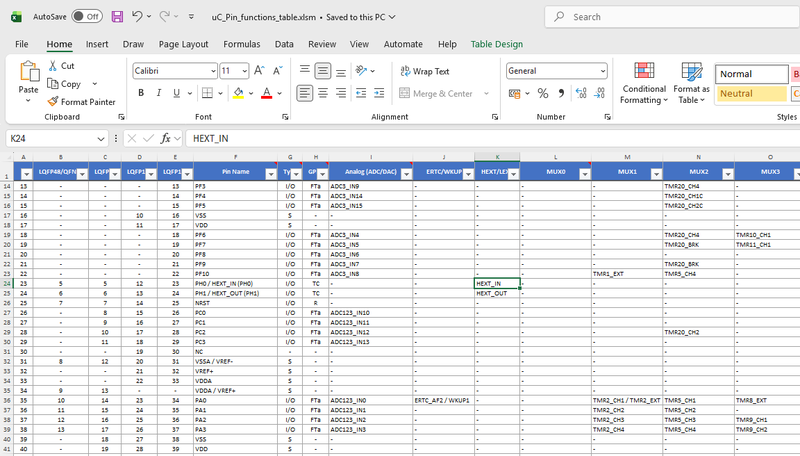This screenshot has width=800, height=456.
Task: Click the Orientation text angle icon
Action: [361, 70]
